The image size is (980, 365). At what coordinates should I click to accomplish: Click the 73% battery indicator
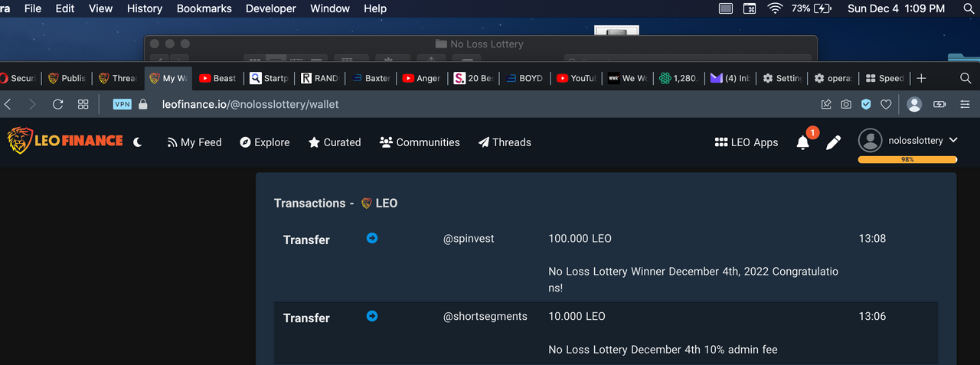click(812, 8)
